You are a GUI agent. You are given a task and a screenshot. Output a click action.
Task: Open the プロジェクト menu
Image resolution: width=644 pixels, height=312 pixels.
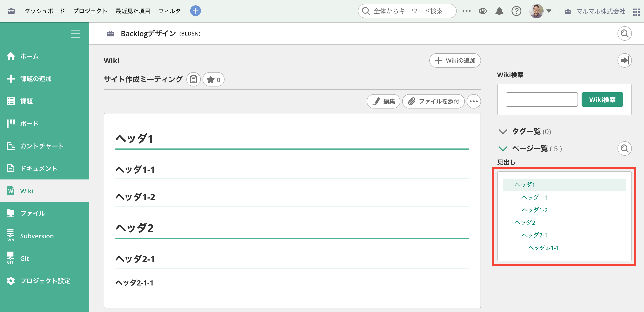90,11
